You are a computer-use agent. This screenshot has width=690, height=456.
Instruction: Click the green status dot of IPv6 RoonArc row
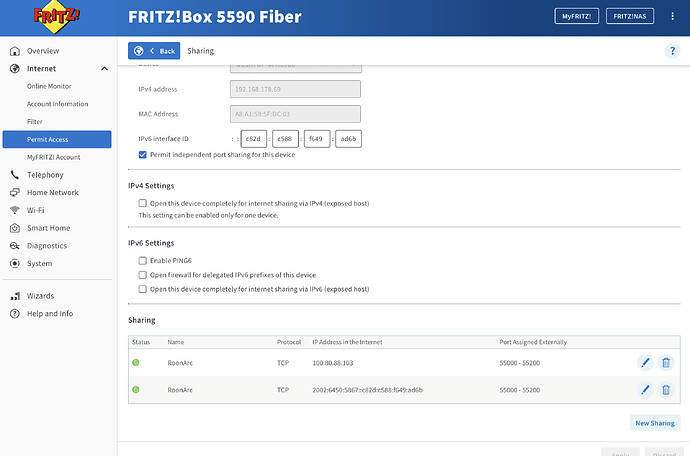136,390
